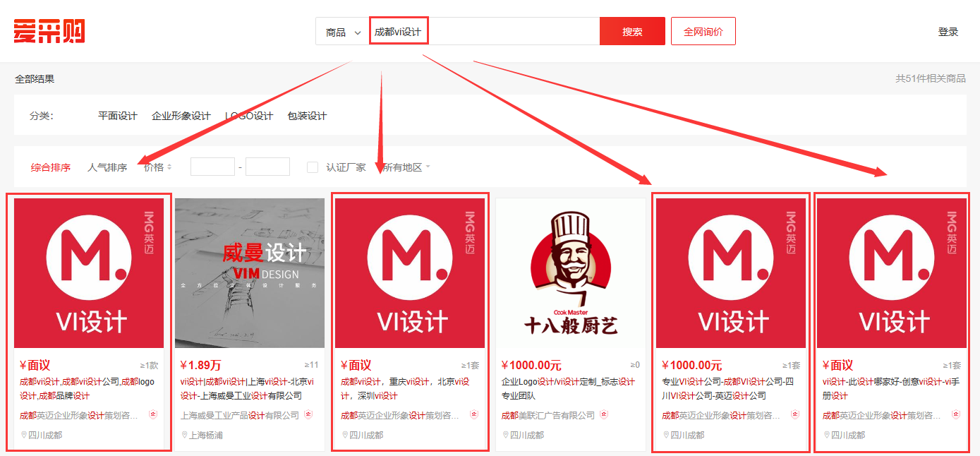980x456 pixels.
Task: Expand the 所有地区 region dropdown
Action: [406, 167]
